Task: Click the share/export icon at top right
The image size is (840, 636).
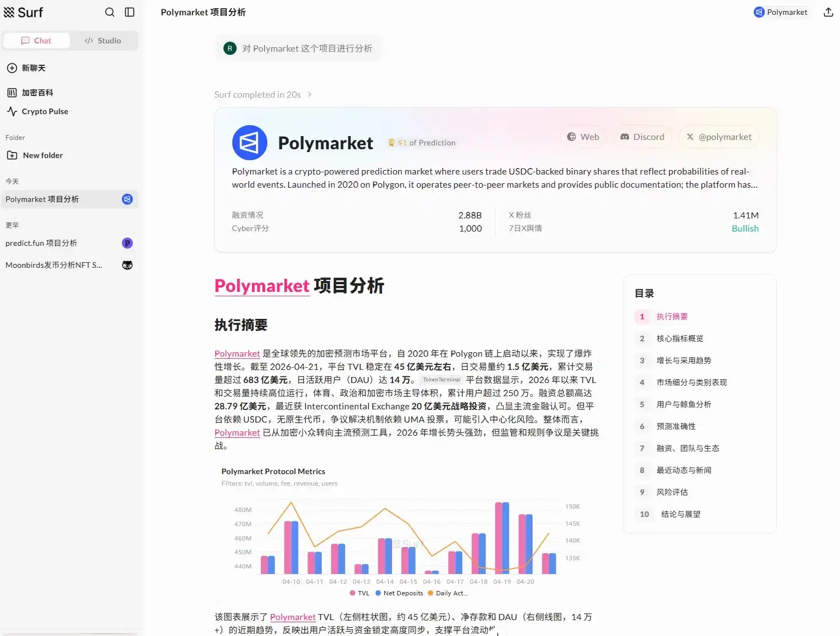Action: click(828, 12)
